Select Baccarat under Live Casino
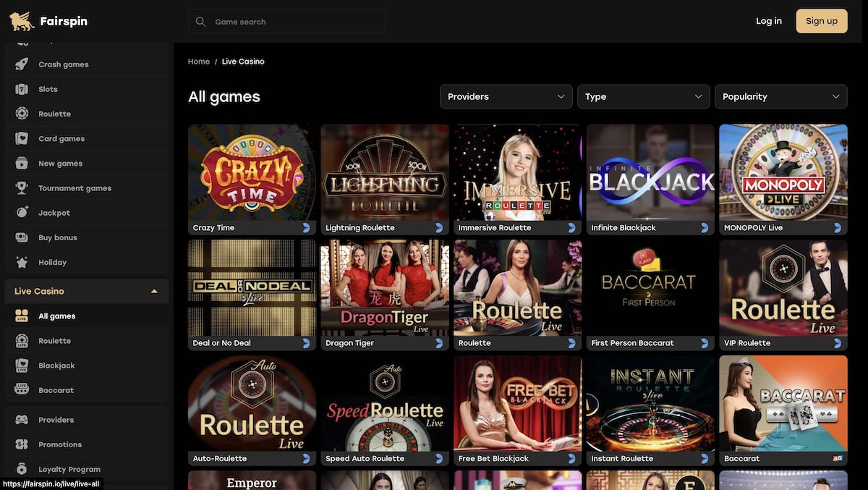 [x=56, y=390]
